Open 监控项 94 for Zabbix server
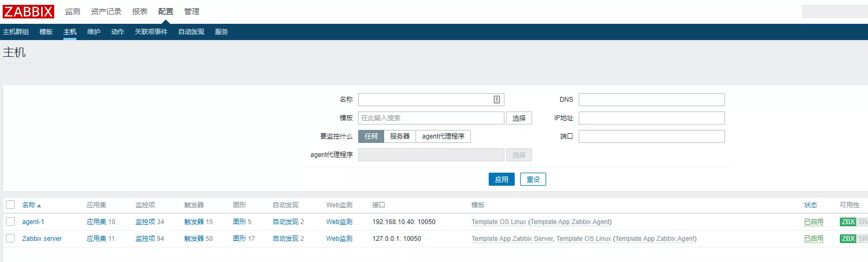This screenshot has height=262, width=868. click(150, 239)
